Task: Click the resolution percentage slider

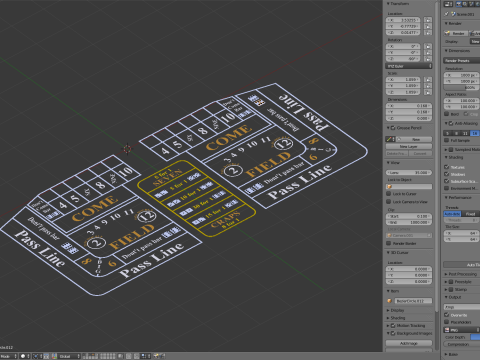Action: [x=462, y=87]
